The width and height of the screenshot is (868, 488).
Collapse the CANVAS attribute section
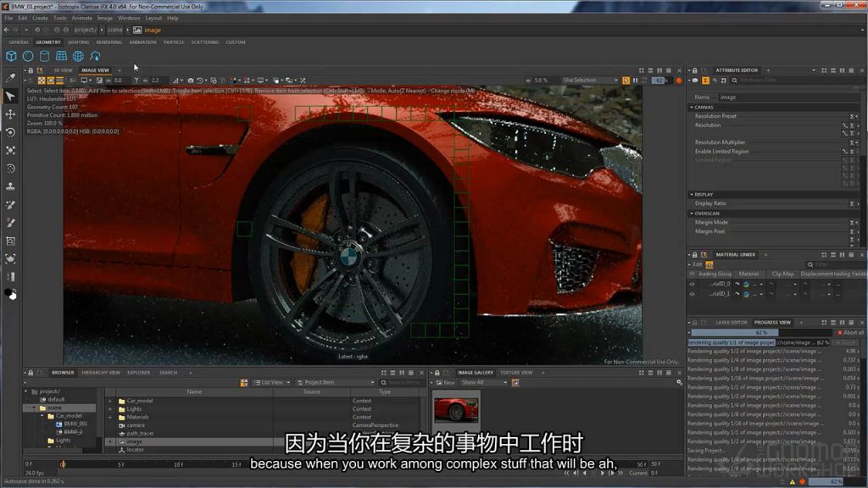tap(692, 107)
